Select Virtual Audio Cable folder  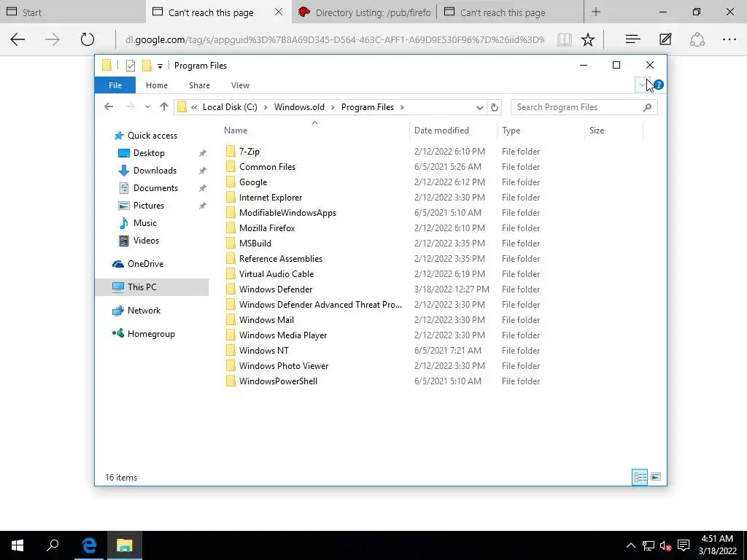click(x=276, y=274)
